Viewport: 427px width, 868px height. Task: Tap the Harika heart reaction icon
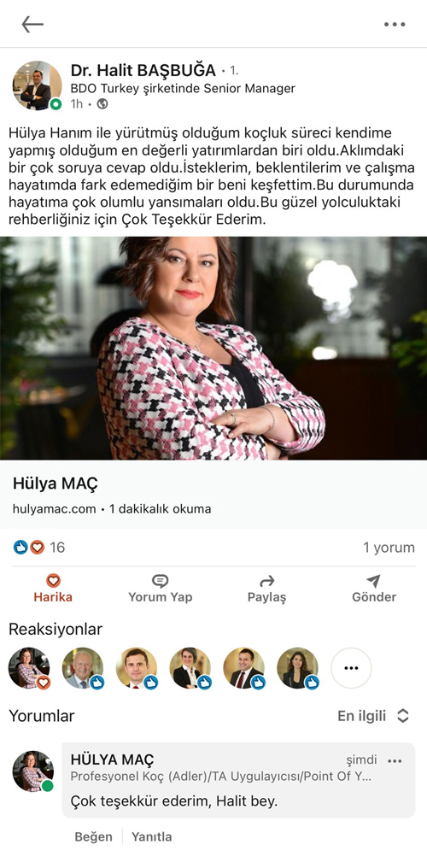pyautogui.click(x=53, y=581)
